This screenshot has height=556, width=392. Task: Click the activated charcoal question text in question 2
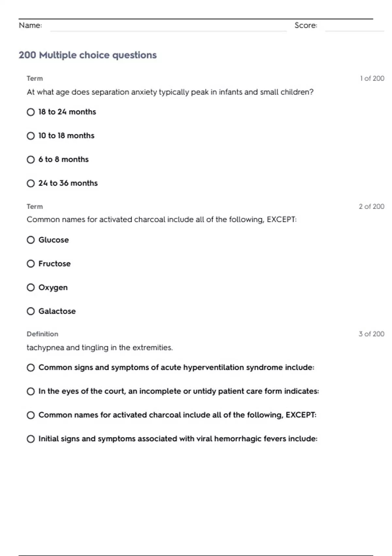pyautogui.click(x=161, y=219)
